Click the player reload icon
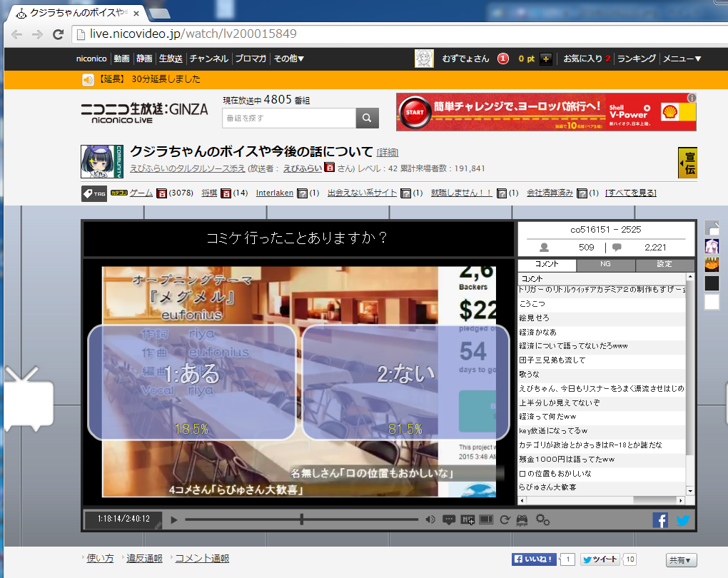Image resolution: width=728 pixels, height=578 pixels. click(505, 520)
